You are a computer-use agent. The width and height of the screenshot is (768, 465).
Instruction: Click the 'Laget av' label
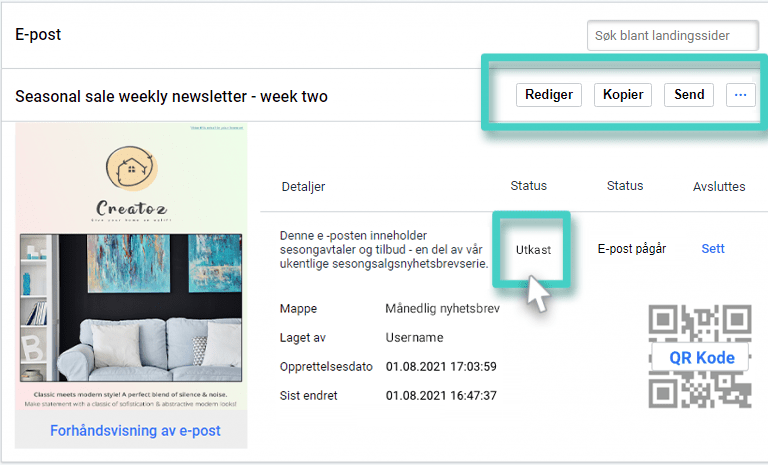point(303,338)
